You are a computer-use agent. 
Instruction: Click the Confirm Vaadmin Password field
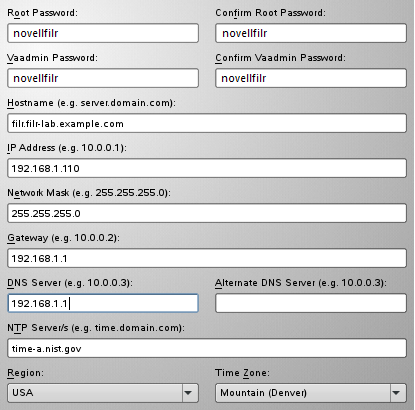coord(311,78)
